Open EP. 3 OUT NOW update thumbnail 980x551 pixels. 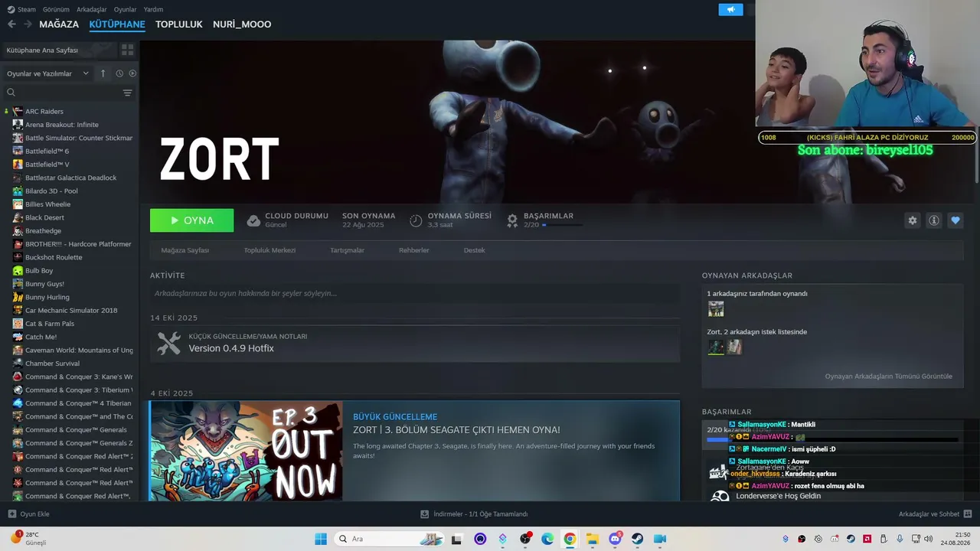[247, 451]
